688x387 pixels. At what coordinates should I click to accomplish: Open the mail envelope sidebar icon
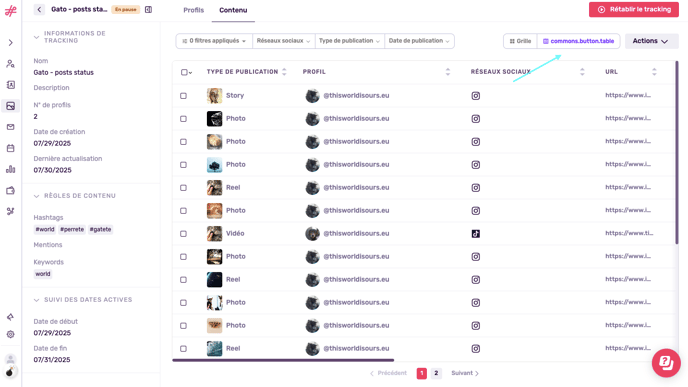[x=11, y=127]
